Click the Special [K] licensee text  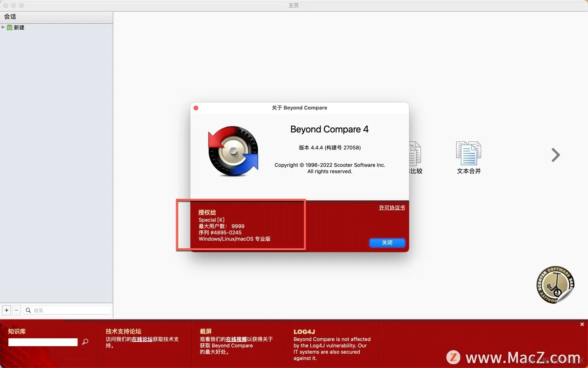(211, 220)
